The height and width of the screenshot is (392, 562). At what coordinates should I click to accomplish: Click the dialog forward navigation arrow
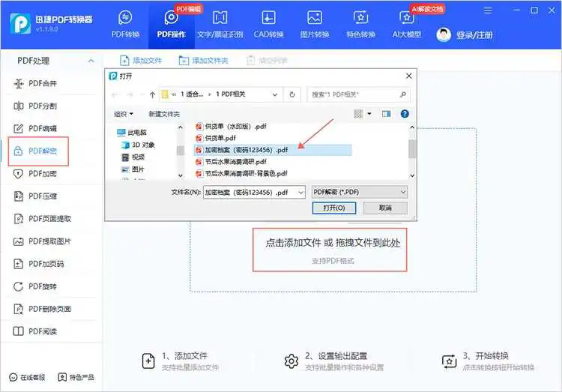[130, 94]
